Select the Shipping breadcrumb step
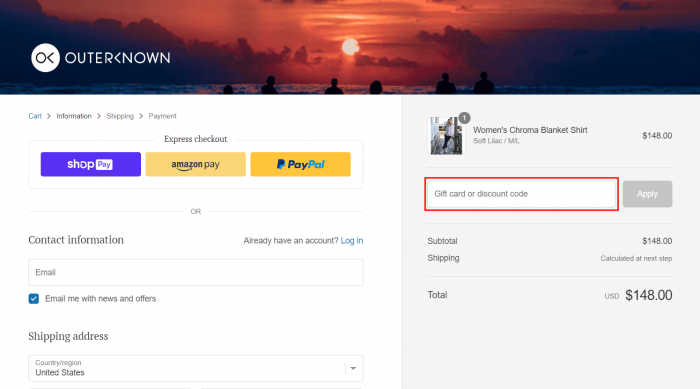 [x=120, y=116]
